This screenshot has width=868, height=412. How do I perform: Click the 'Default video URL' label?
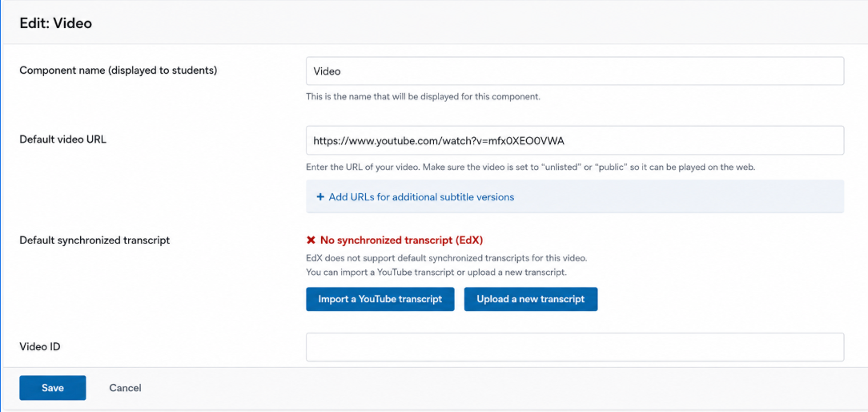click(x=62, y=139)
